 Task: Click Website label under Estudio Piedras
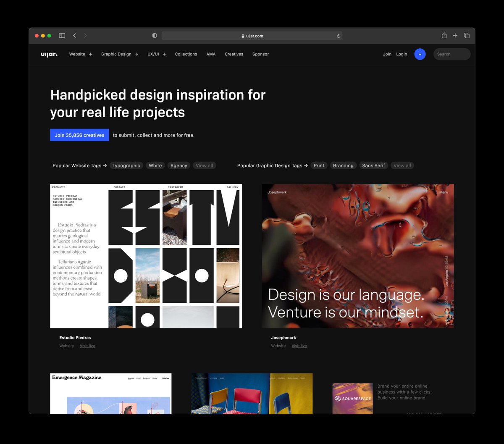click(x=66, y=346)
